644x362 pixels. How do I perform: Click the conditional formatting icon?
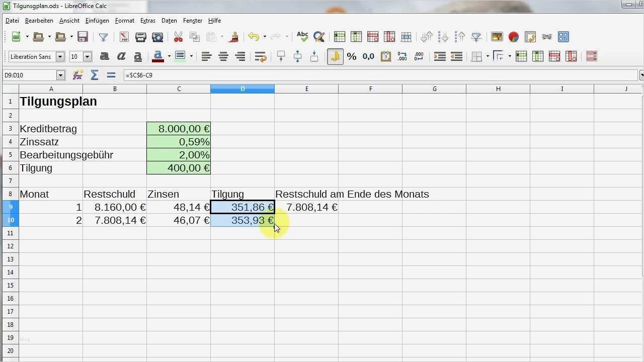[x=592, y=57]
